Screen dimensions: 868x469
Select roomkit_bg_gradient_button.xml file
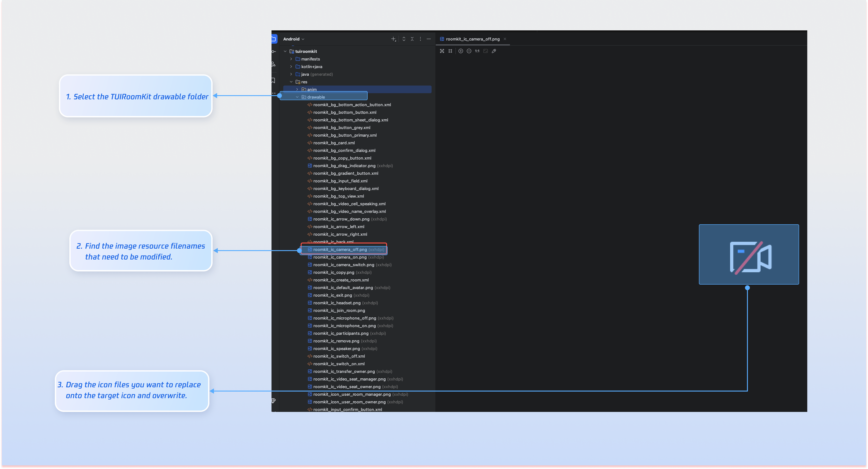point(343,173)
